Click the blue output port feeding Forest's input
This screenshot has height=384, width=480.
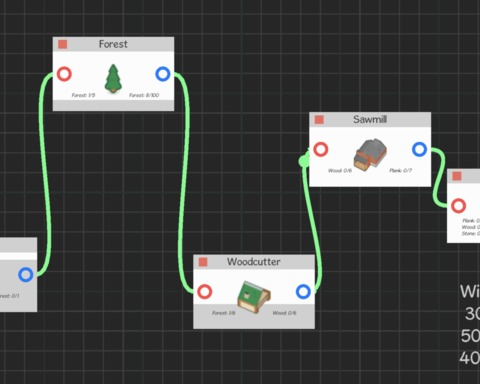26,275
